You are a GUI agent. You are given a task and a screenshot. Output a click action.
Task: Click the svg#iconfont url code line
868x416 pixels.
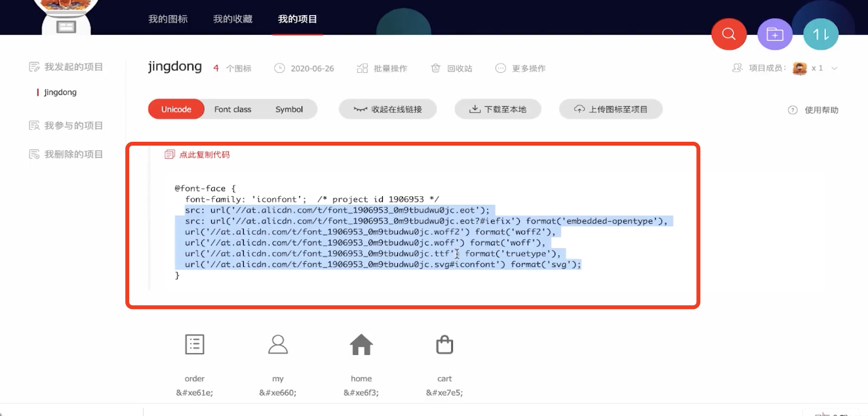383,264
